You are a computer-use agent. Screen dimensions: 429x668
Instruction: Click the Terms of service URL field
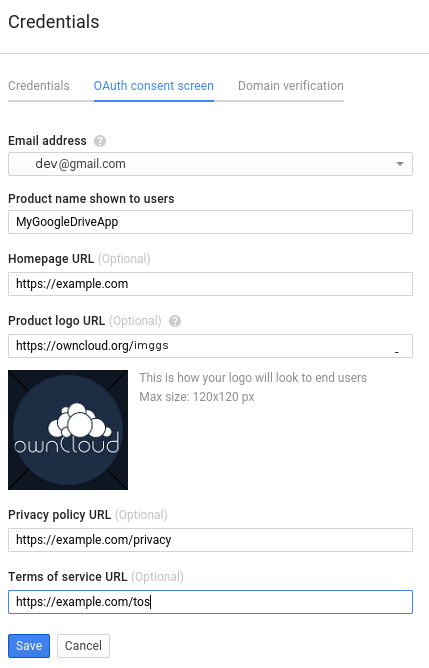click(x=210, y=602)
